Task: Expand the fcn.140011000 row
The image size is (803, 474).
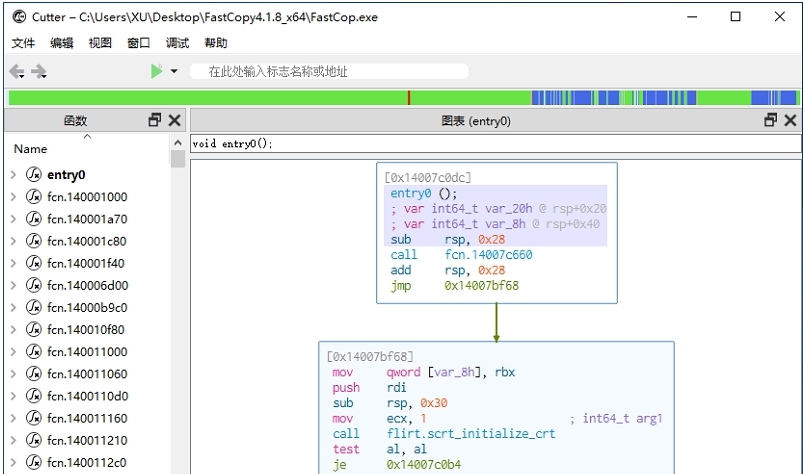Action: (14, 352)
